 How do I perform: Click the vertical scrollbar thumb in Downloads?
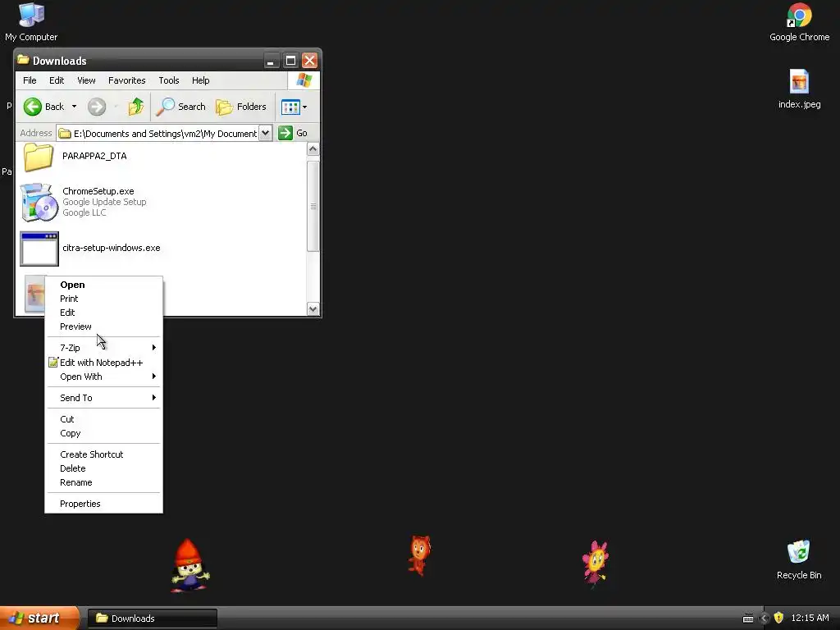pyautogui.click(x=313, y=206)
